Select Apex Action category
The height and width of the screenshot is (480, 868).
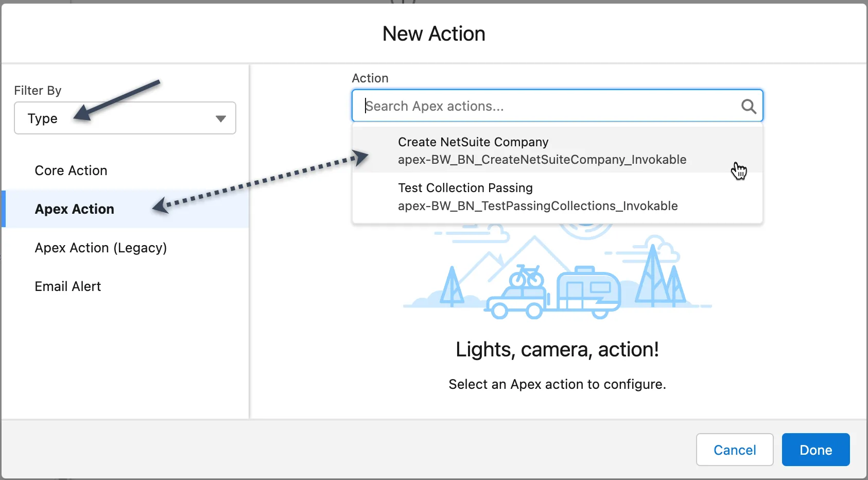(x=125, y=209)
